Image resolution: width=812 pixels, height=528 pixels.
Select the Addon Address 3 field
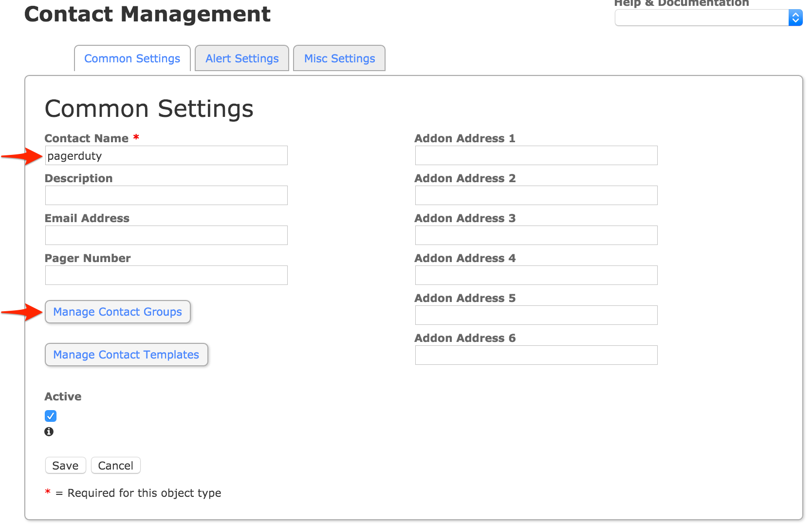[x=536, y=235]
